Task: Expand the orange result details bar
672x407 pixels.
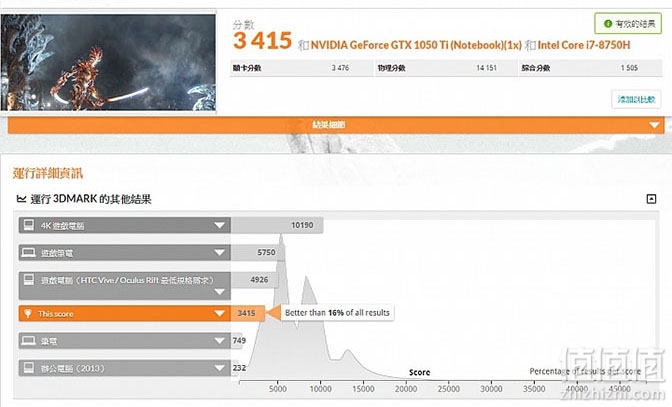Action: coord(336,125)
